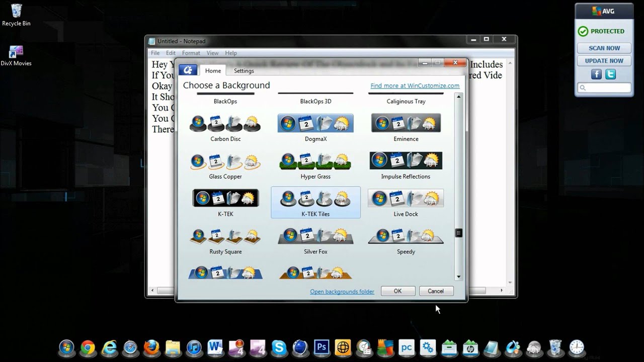Select the Carbon Disc background
This screenshot has height=362, width=644.
225,128
